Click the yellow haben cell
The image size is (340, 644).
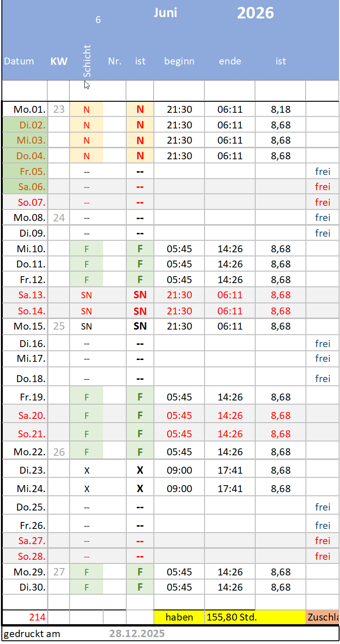179,617
